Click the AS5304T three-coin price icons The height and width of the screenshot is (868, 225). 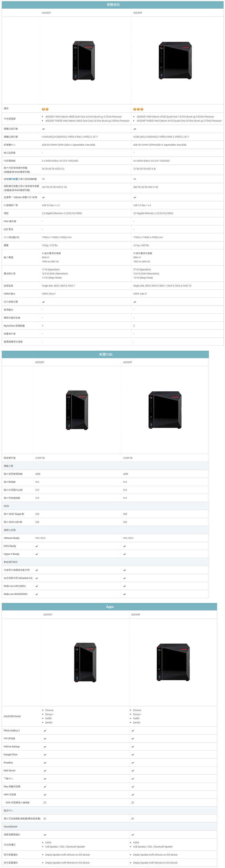pos(138,109)
